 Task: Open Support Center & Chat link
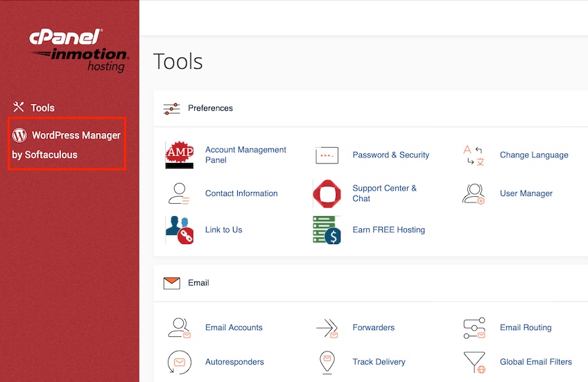click(385, 193)
